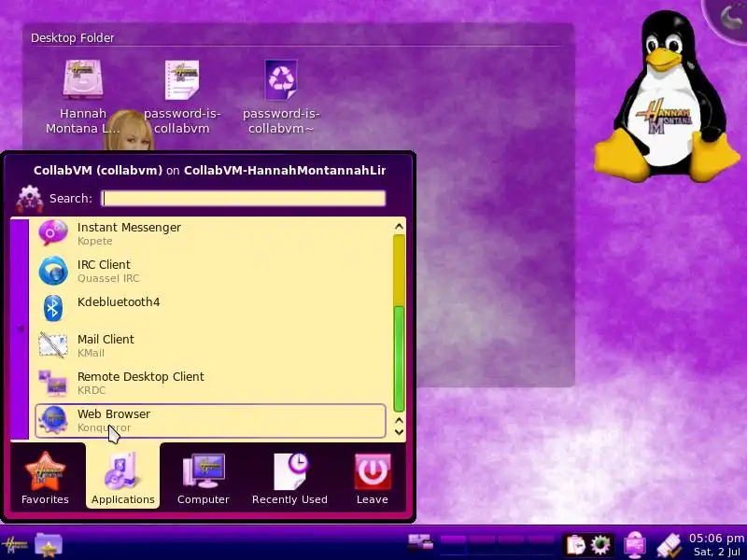The width and height of the screenshot is (747, 560).
Task: Open password-is-collabvm~ backup file
Action: tap(281, 97)
